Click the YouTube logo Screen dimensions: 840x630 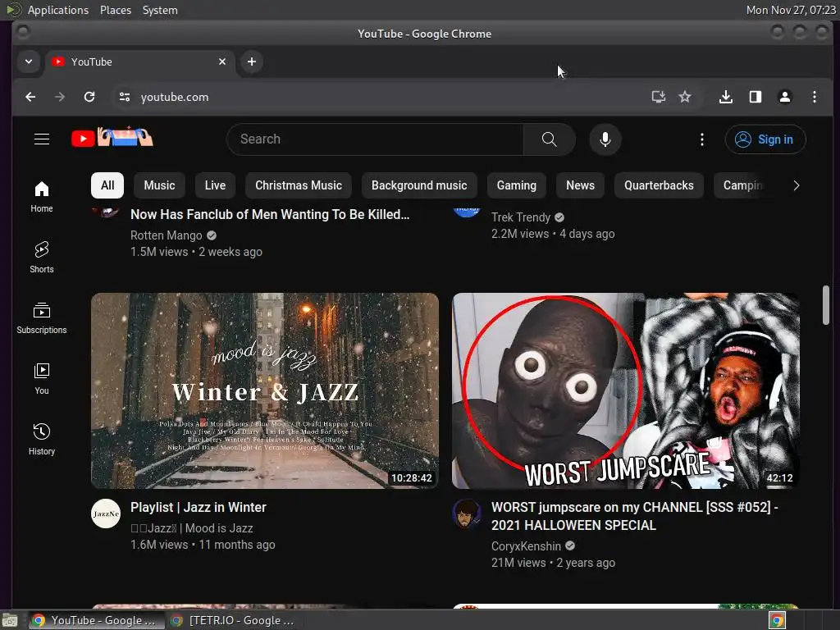coord(112,138)
